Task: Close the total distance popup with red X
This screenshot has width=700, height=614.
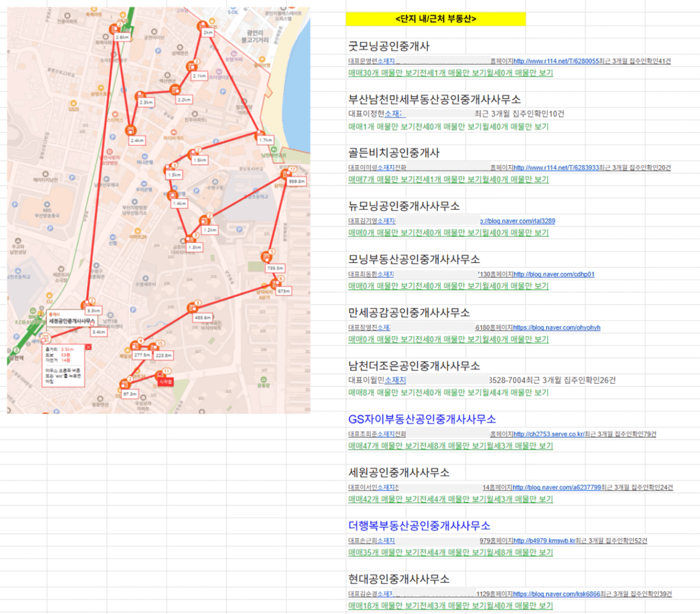Action: [89, 347]
